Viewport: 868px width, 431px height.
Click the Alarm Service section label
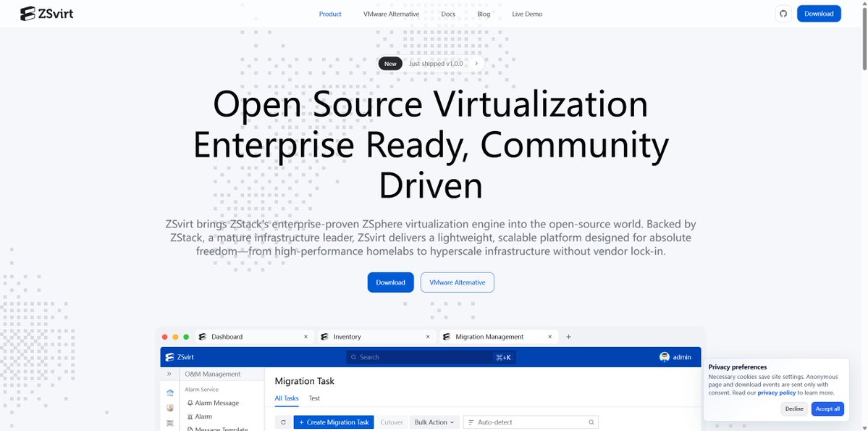point(201,390)
